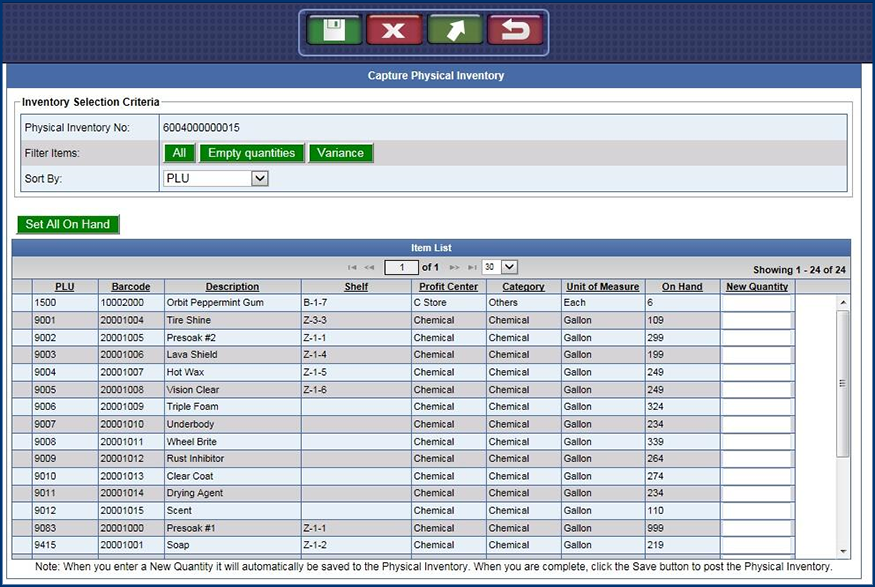Sort list by Profit Center column header
Screen dimensions: 875x587
coord(448,287)
